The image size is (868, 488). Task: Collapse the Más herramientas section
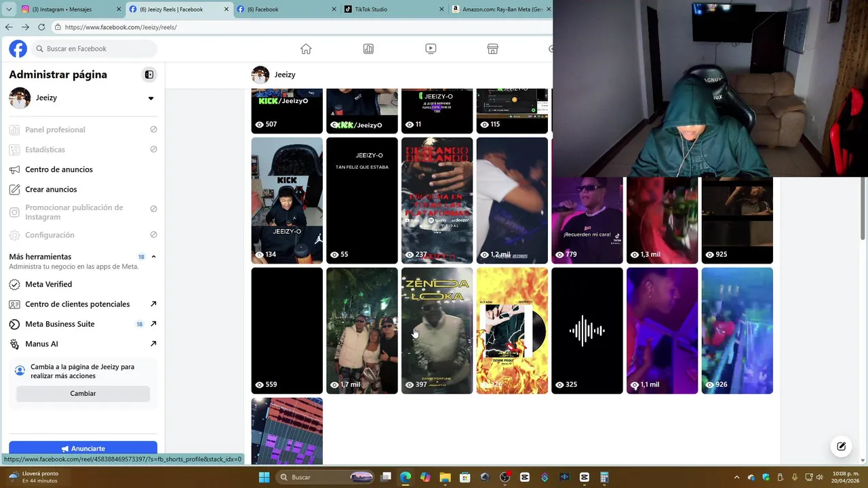tap(153, 257)
